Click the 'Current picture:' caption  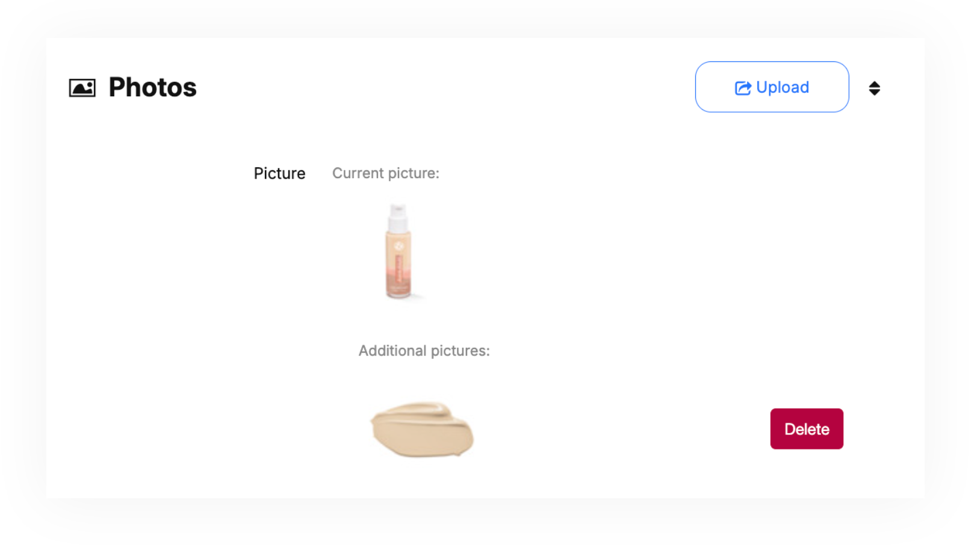[x=386, y=173]
